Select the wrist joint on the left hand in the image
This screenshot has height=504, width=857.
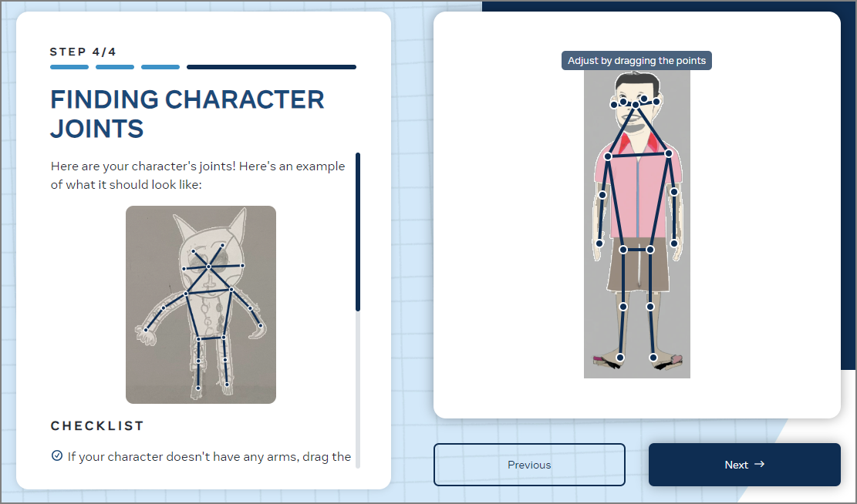coord(599,244)
